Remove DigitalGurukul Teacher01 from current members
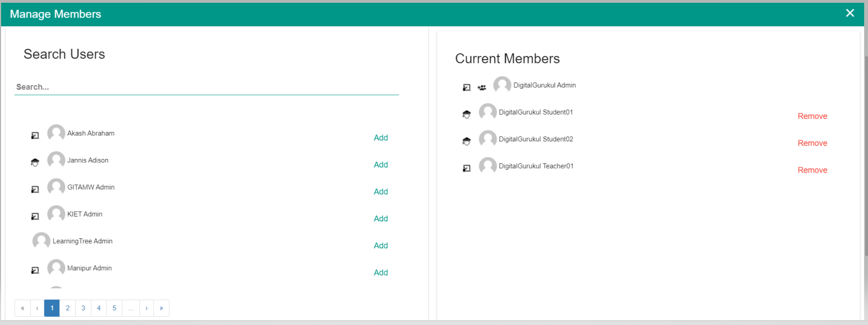This screenshot has height=325, width=868. click(812, 170)
